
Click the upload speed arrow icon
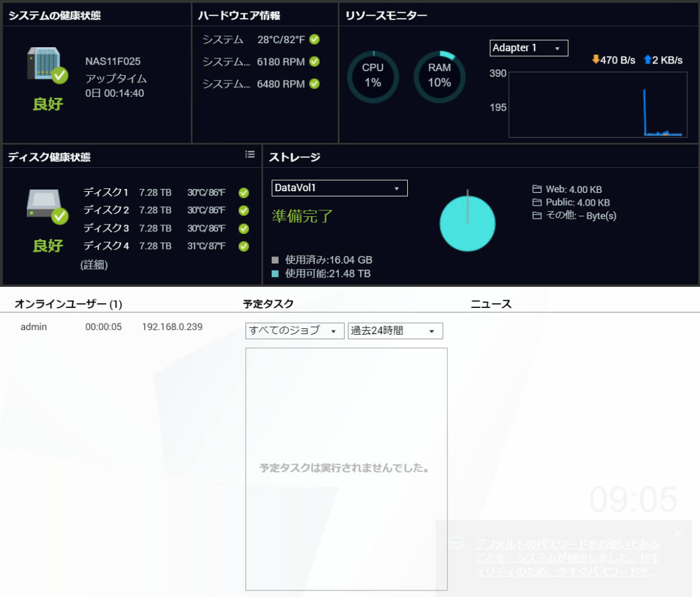pyautogui.click(x=647, y=59)
